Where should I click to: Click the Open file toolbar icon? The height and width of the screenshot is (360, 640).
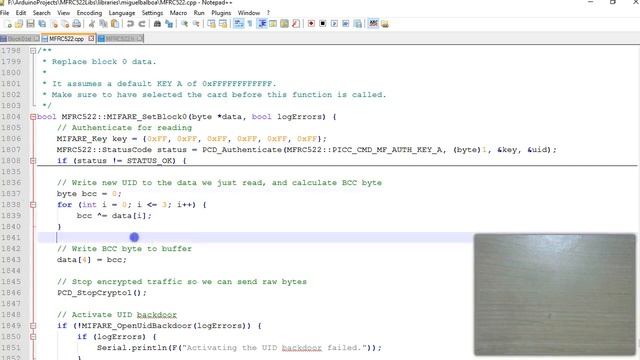click(19, 24)
